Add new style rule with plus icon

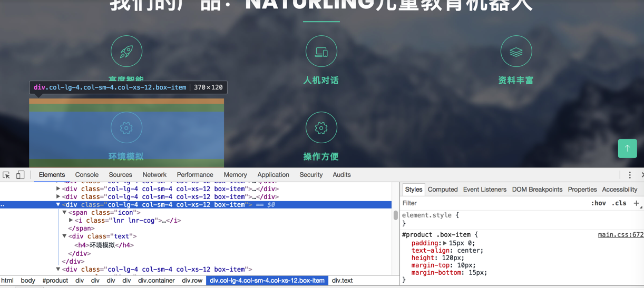pos(636,203)
